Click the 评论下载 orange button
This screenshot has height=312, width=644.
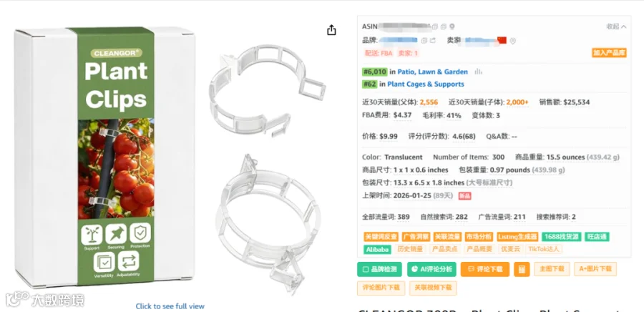(x=485, y=269)
